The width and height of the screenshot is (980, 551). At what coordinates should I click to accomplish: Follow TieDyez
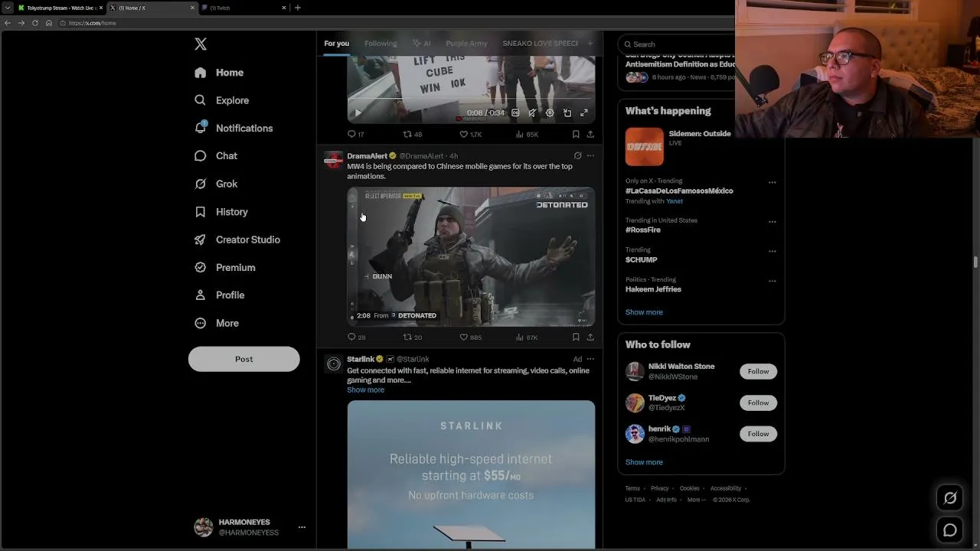[x=758, y=403]
